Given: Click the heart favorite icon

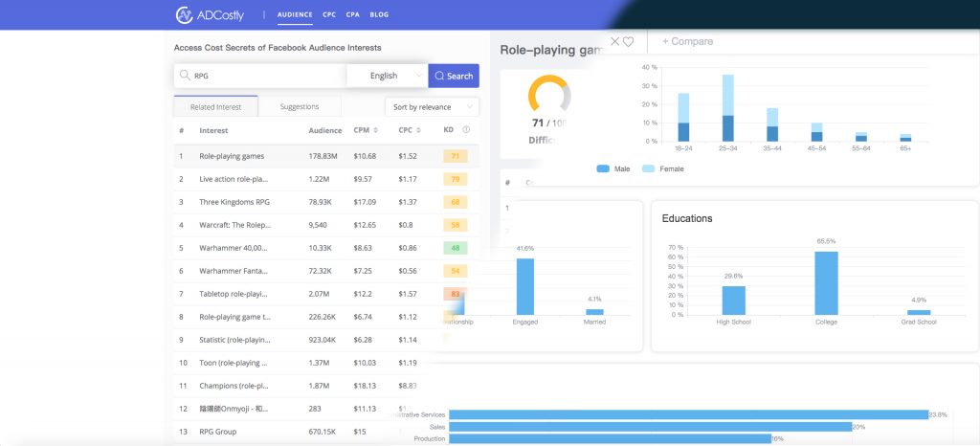Looking at the screenshot, I should 629,41.
